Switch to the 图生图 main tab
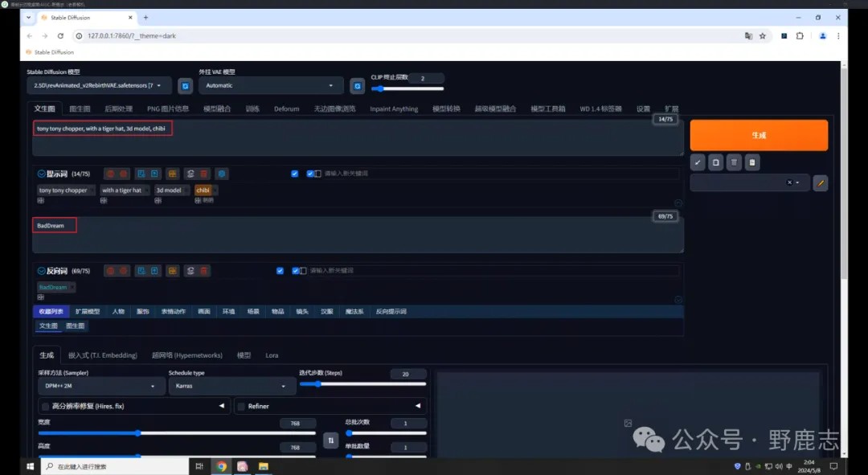The width and height of the screenshot is (868, 475). coord(80,109)
